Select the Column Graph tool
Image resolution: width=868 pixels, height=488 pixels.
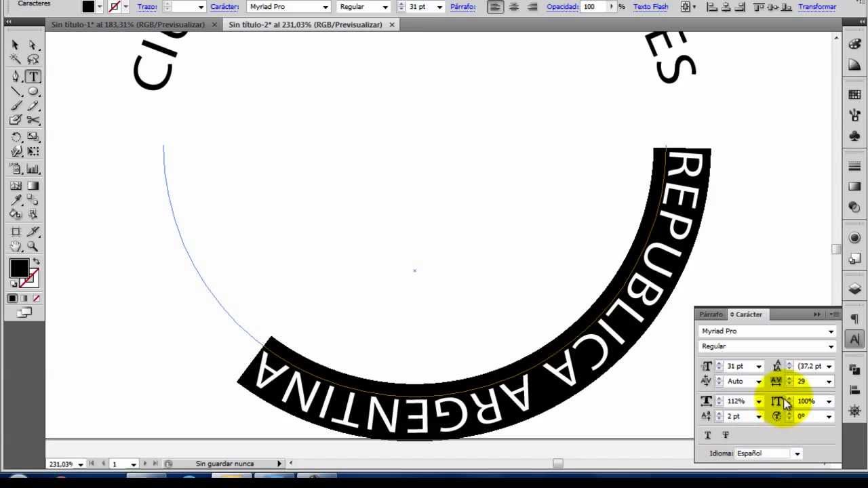pos(33,169)
